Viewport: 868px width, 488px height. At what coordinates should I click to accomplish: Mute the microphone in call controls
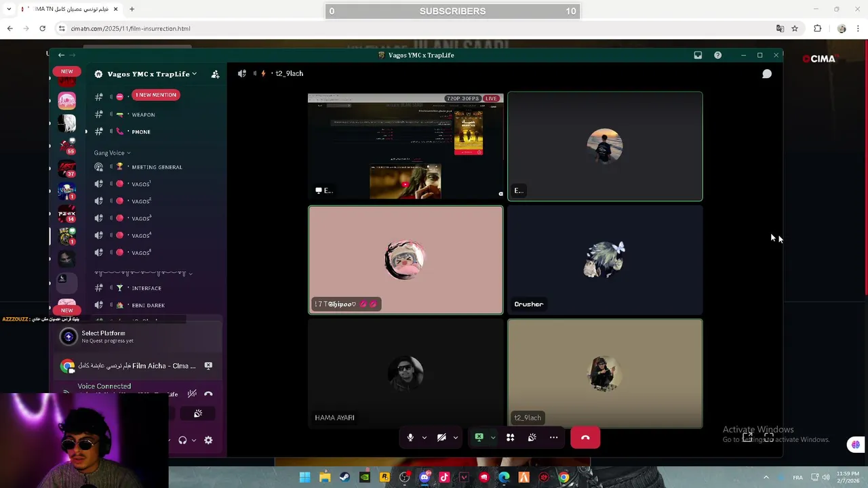[x=410, y=438]
